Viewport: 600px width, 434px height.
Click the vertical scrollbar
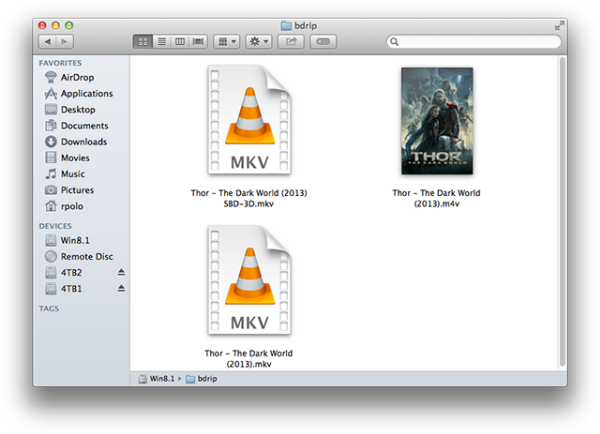click(x=562, y=212)
